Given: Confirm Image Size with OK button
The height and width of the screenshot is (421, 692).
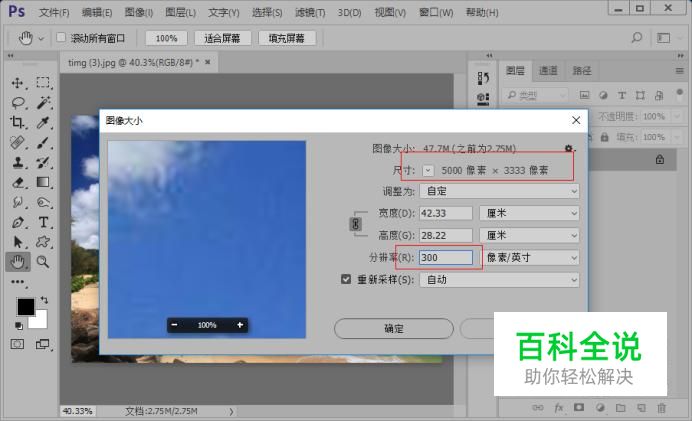Looking at the screenshot, I should tap(394, 329).
